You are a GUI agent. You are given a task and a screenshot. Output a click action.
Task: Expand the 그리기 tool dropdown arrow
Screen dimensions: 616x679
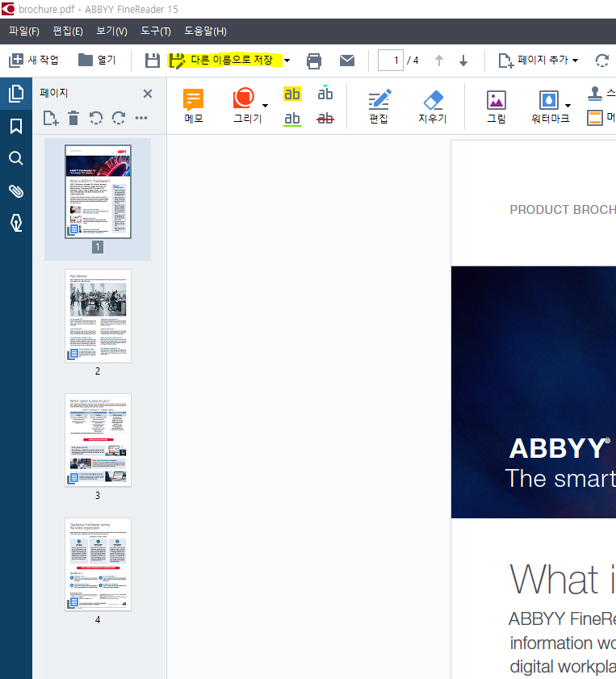coord(266,106)
